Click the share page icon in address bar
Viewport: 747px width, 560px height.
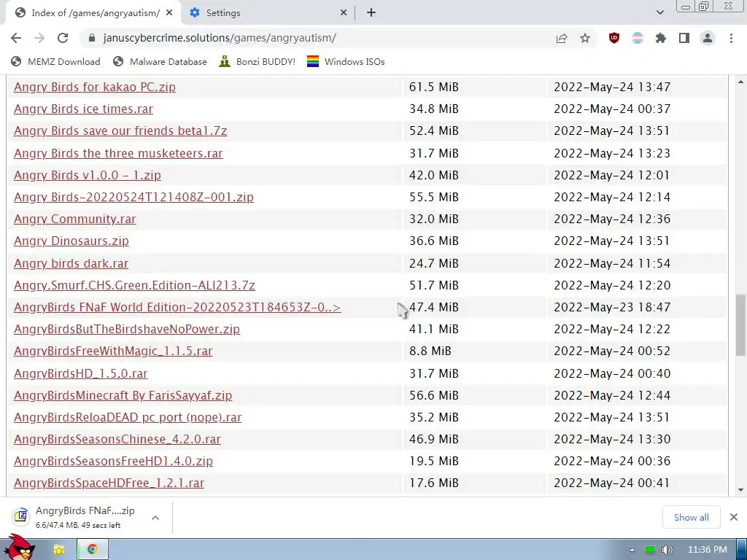click(x=562, y=38)
